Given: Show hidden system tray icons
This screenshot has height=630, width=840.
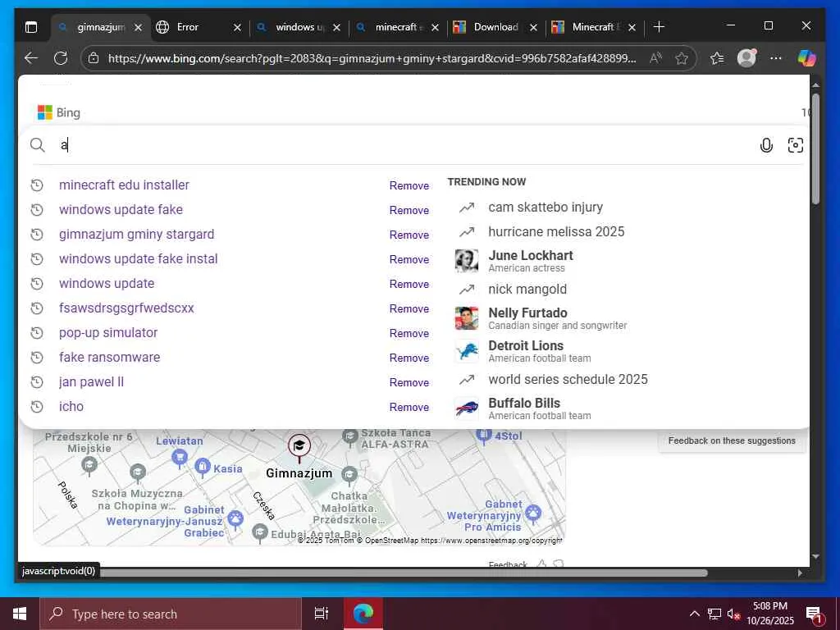Looking at the screenshot, I should 694,614.
